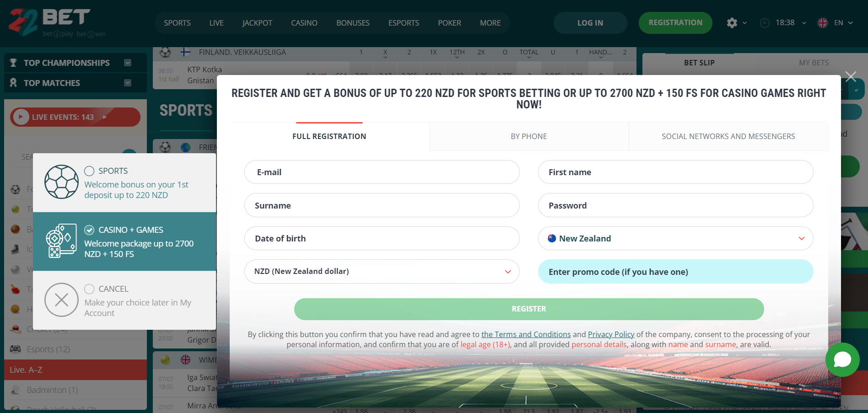
Task: Expand the Top Championships section
Action: pyautogui.click(x=75, y=63)
